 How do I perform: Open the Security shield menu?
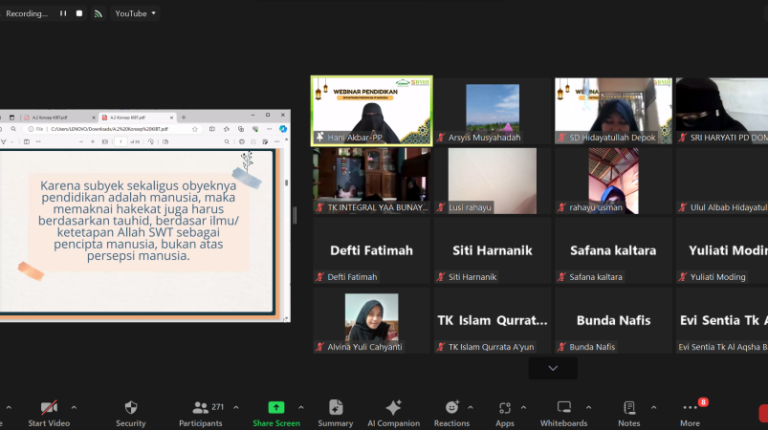(131, 414)
